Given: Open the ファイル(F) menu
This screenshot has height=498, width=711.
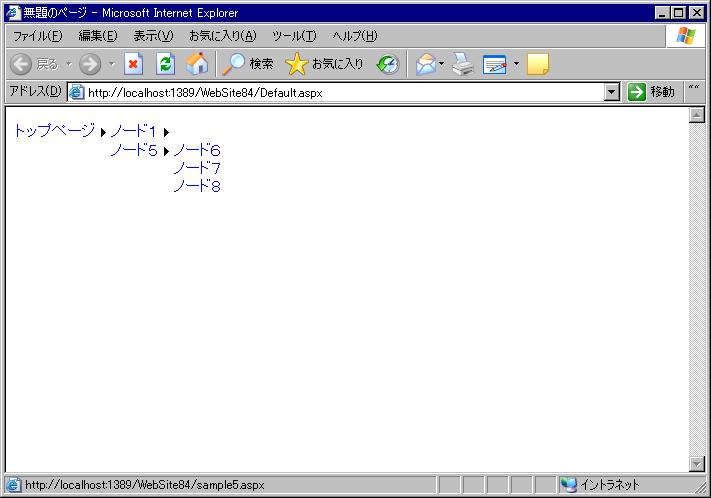Looking at the screenshot, I should 37,36.
